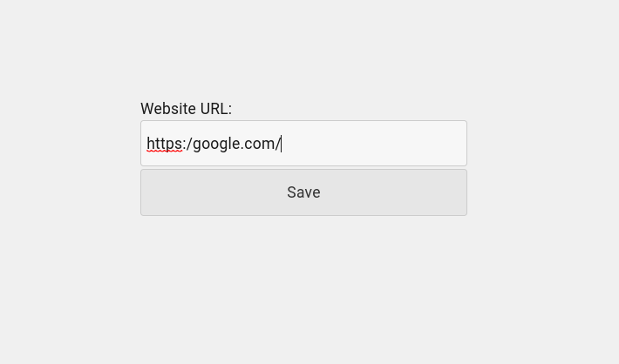This screenshot has height=364, width=619.
Task: Click the colon after https in field
Action: (184, 145)
